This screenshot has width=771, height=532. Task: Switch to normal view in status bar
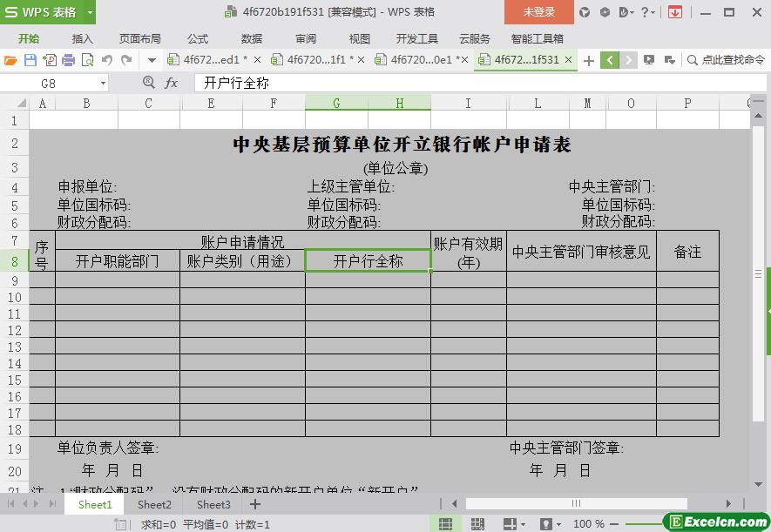445,524
